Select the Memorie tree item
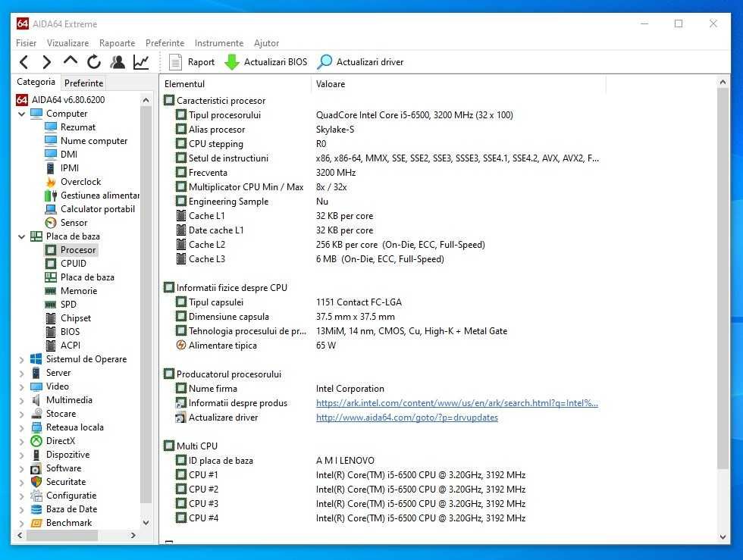Screen dimensions: 743x560 click(79, 291)
